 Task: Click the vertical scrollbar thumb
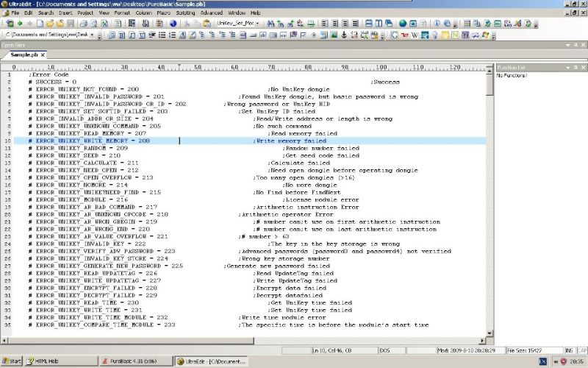(490, 85)
